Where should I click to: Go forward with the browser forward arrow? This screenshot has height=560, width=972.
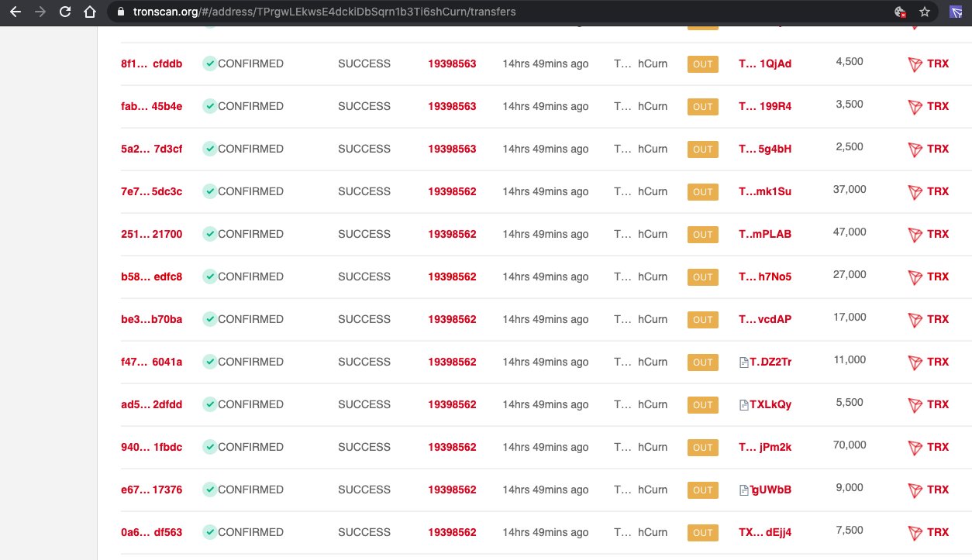coord(40,12)
